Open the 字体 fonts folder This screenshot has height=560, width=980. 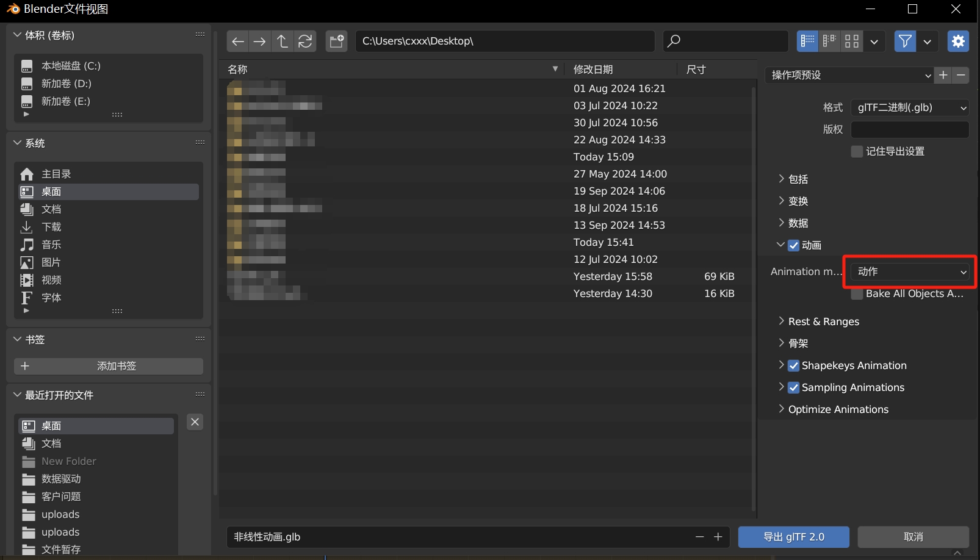click(x=109, y=298)
